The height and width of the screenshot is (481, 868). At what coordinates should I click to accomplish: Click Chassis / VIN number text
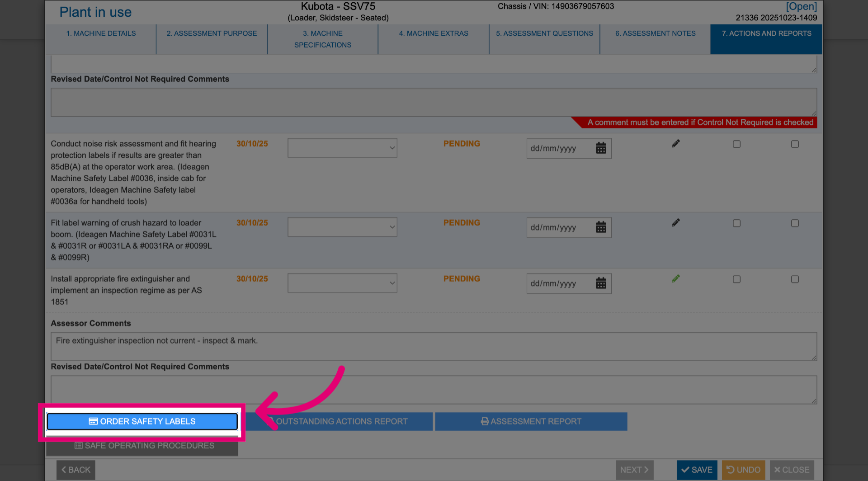(x=556, y=6)
